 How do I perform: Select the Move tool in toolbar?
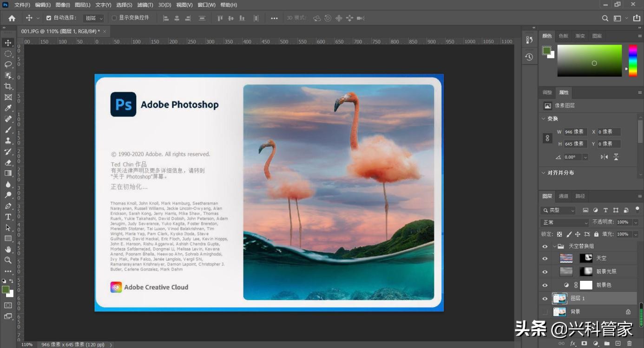pyautogui.click(x=8, y=43)
